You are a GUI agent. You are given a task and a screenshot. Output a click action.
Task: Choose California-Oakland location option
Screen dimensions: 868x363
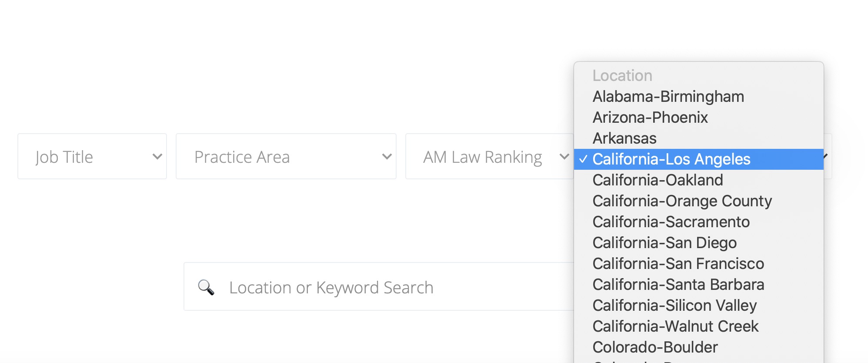coord(658,180)
